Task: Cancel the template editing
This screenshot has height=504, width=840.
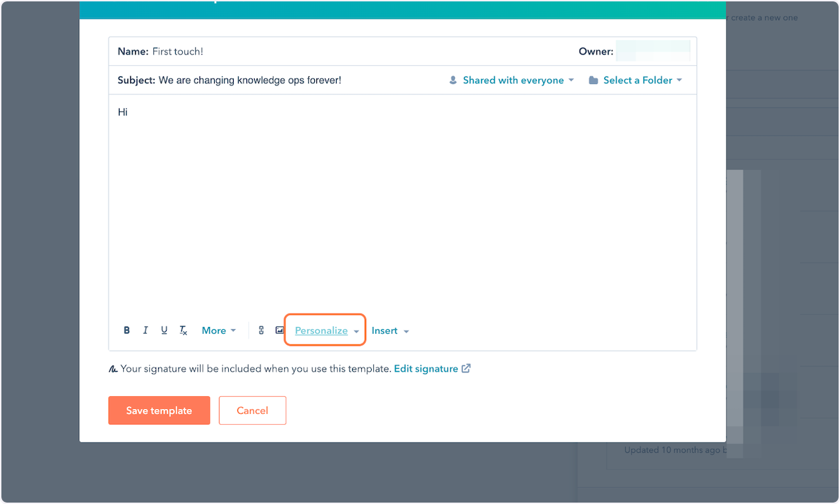Action: click(x=253, y=411)
